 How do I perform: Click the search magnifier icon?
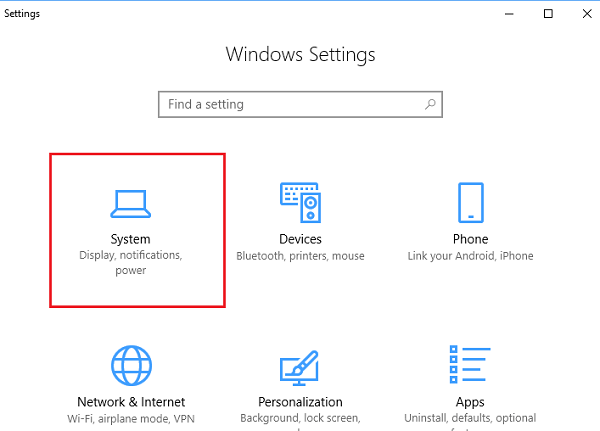tap(430, 104)
